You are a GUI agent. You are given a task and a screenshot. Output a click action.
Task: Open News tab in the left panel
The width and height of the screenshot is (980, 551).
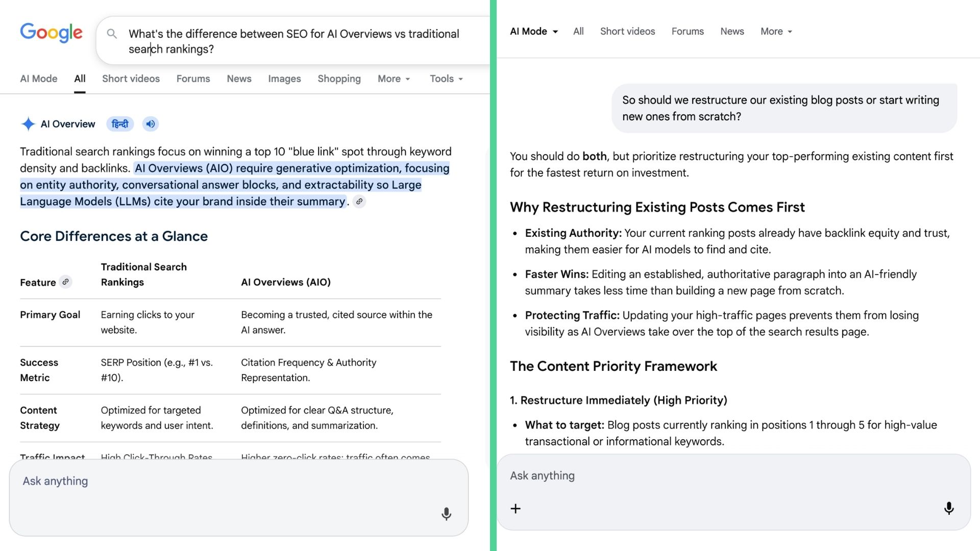[239, 79]
